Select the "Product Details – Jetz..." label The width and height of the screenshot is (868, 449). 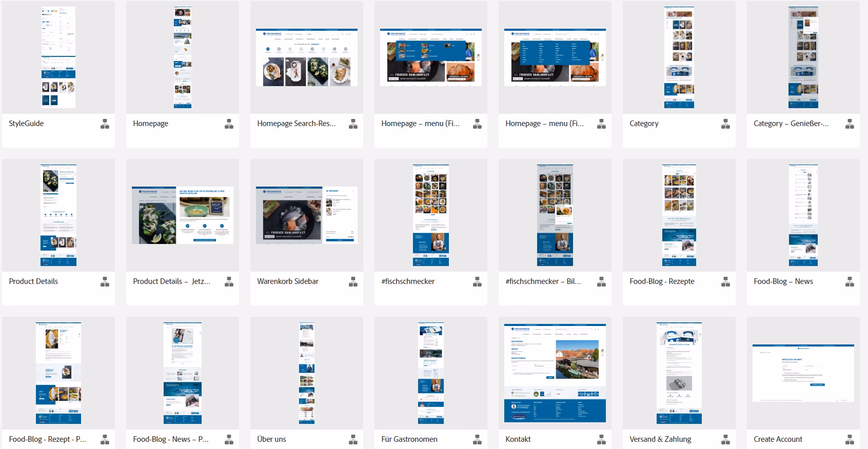point(172,281)
